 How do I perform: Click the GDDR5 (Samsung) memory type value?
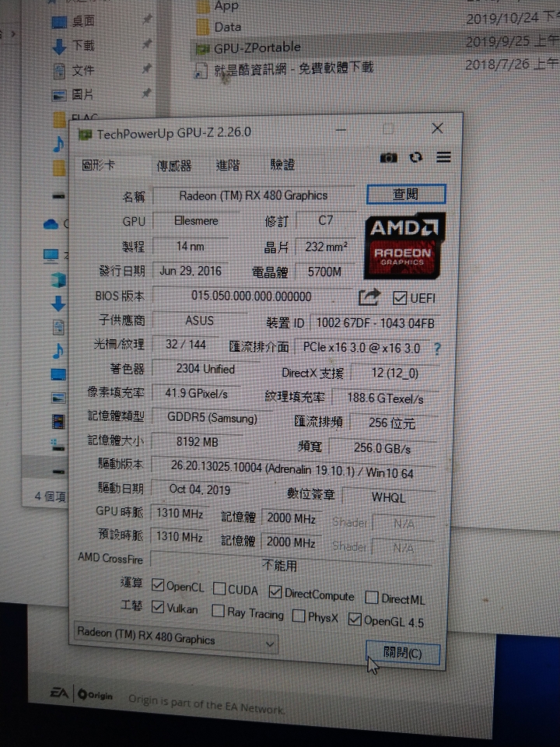212,418
